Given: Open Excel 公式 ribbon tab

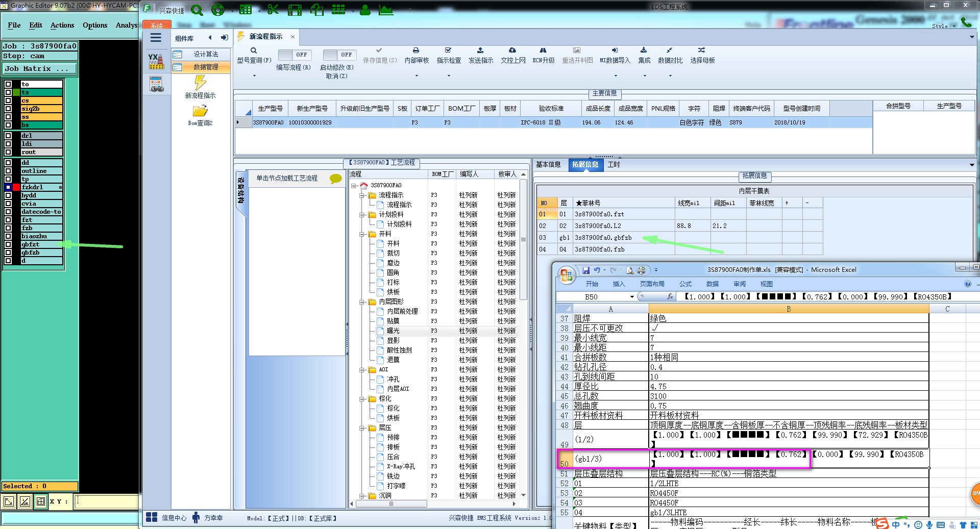Looking at the screenshot, I should point(685,284).
